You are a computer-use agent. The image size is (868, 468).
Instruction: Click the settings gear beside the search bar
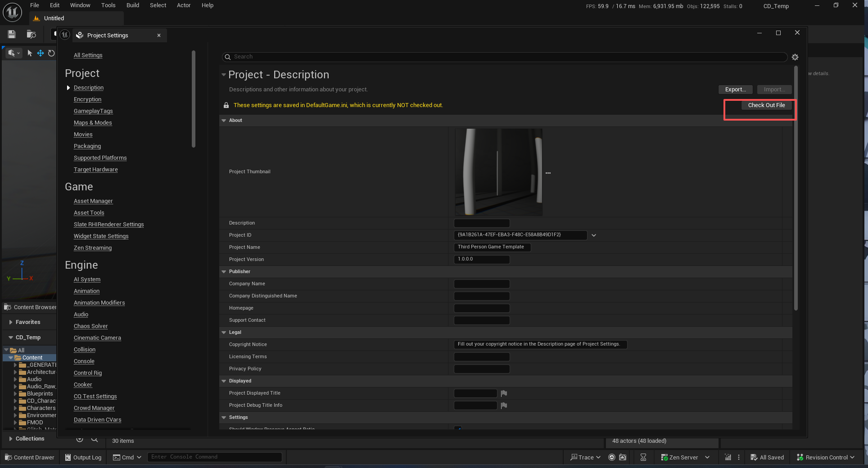point(795,57)
